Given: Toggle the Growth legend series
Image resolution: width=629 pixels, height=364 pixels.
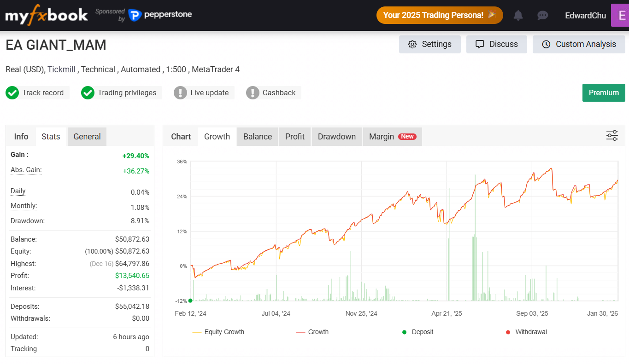Looking at the screenshot, I should [x=312, y=332].
